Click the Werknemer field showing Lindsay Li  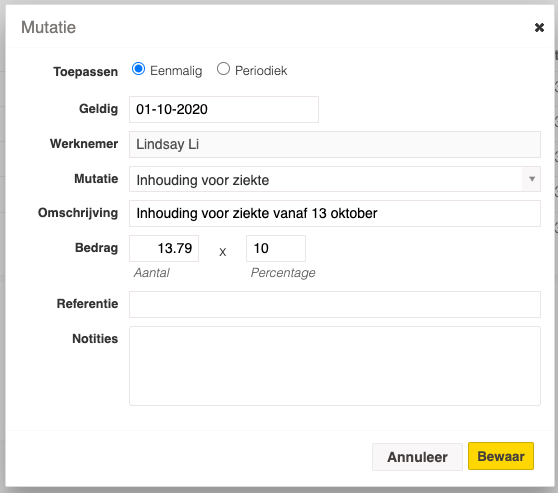tap(335, 144)
